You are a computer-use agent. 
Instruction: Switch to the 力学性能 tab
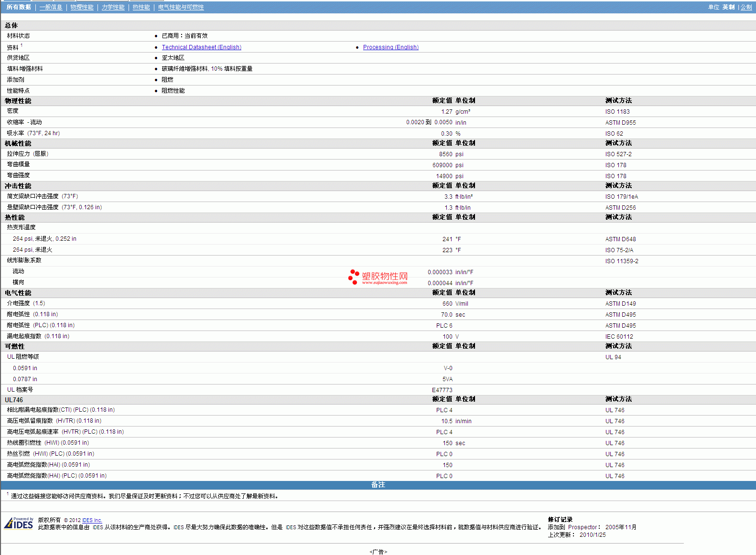[x=113, y=7]
